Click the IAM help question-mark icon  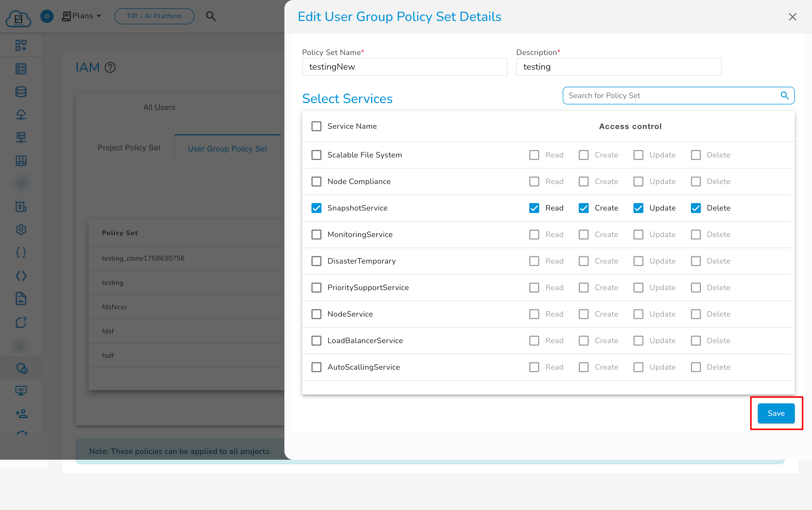[x=110, y=67]
